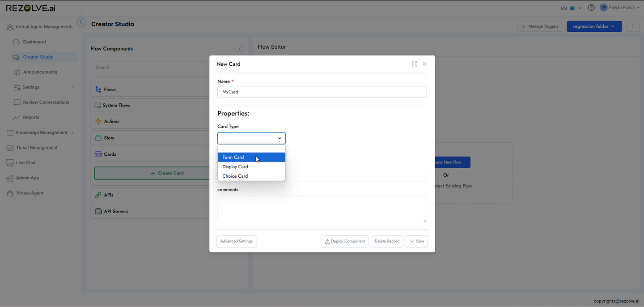Select Display Card option
Viewport: 644px width, 307px height.
click(x=251, y=167)
